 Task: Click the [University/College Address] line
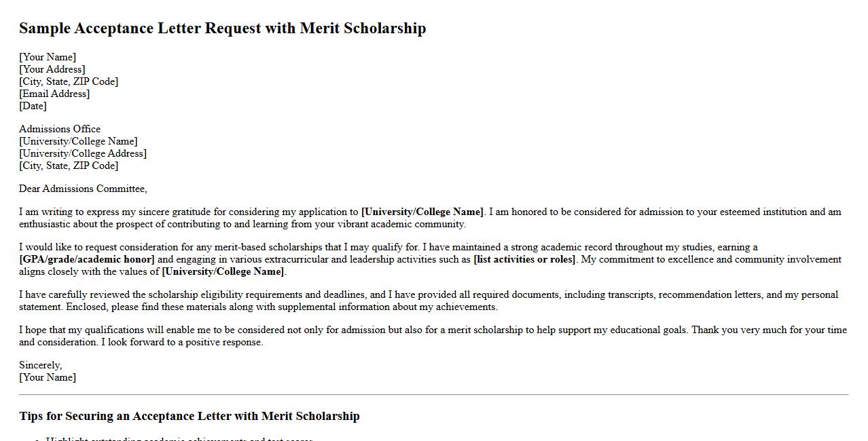coord(83,153)
